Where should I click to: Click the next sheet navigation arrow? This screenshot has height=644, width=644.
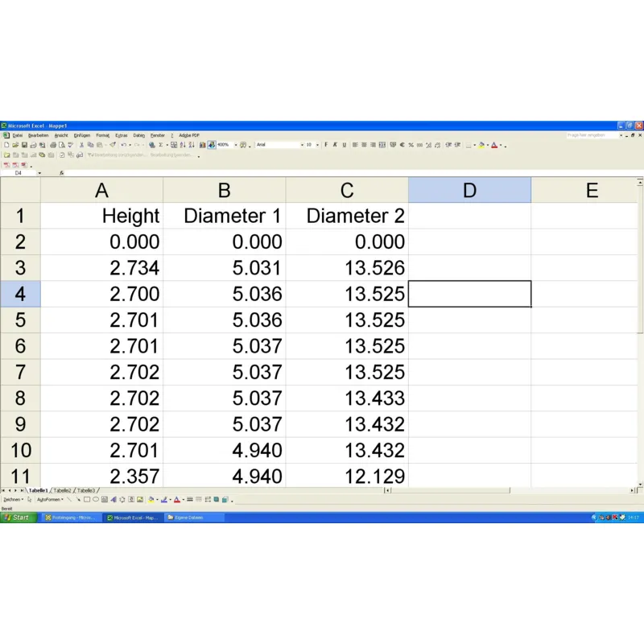[x=15, y=490]
